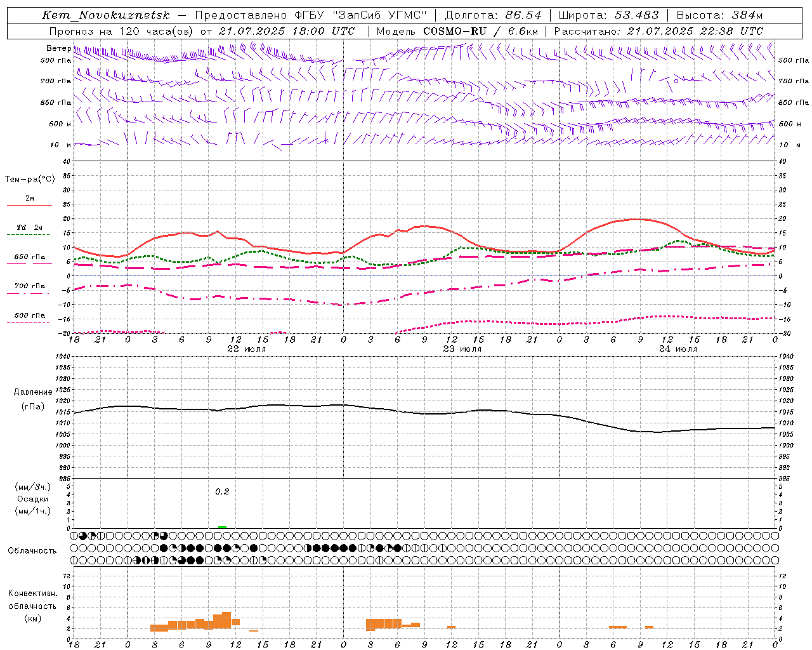
Task: Click the Давление pressure label
Action: (x=33, y=392)
